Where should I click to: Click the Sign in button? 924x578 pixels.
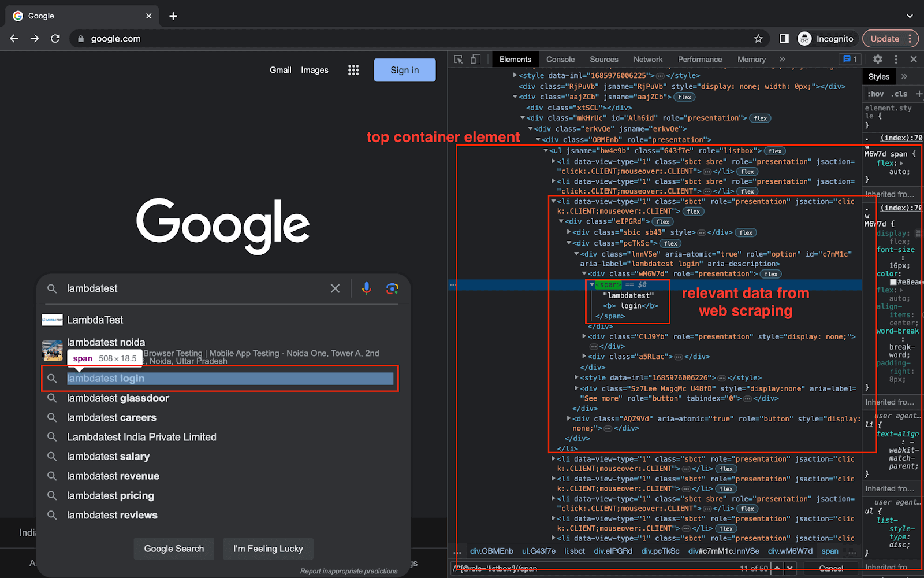pyautogui.click(x=404, y=70)
